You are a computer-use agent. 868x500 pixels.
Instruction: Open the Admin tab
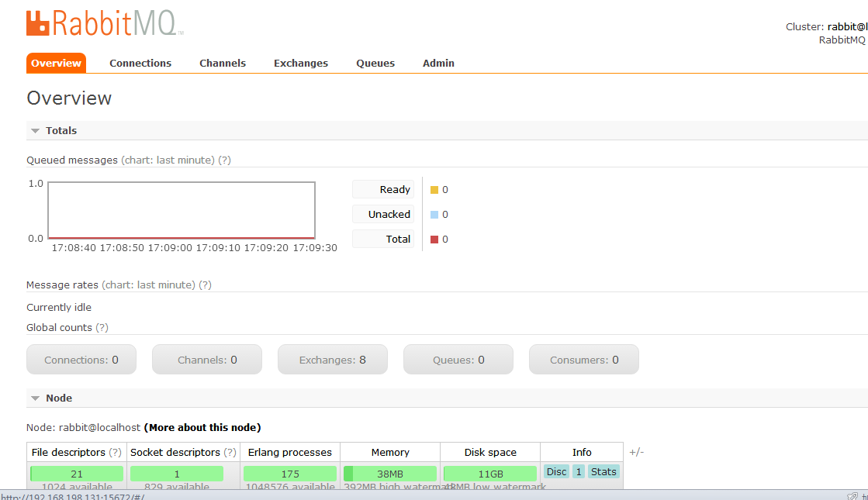(438, 63)
